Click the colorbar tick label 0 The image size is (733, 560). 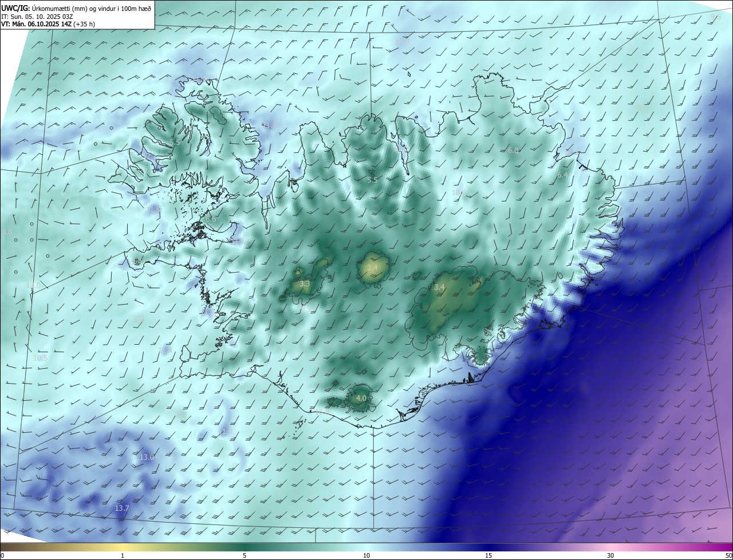coord(2,555)
